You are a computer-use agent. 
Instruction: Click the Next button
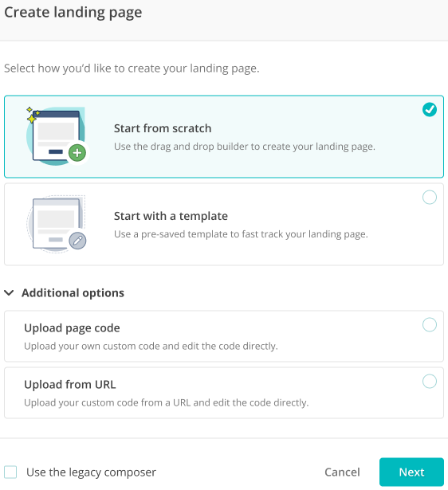click(412, 472)
